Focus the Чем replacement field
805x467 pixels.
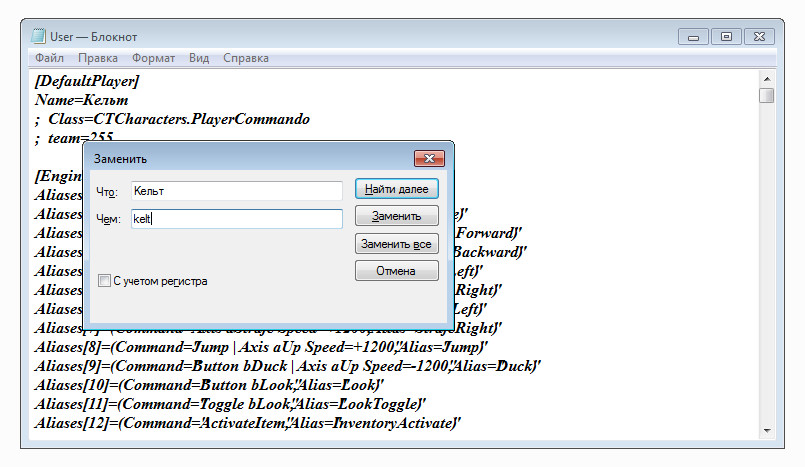click(x=237, y=219)
